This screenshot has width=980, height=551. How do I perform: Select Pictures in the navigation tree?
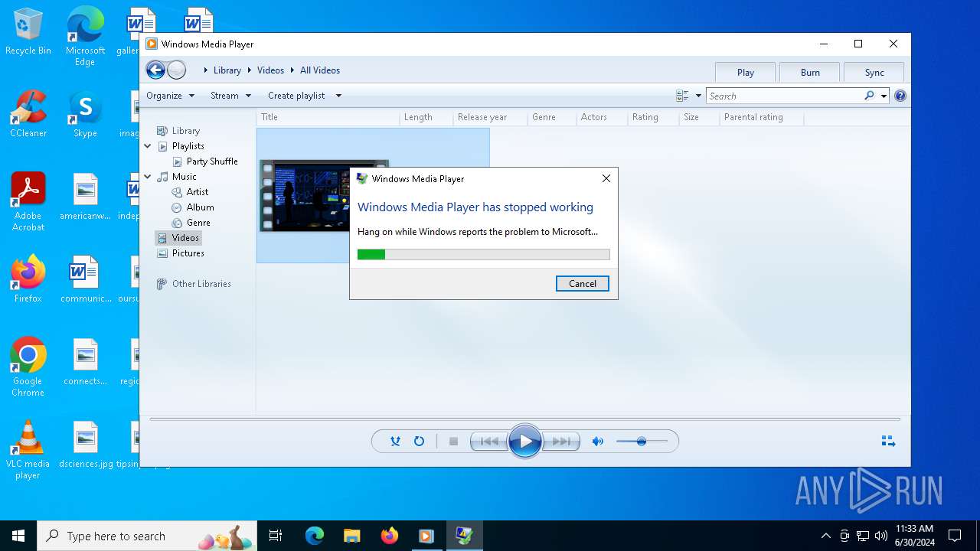(188, 253)
